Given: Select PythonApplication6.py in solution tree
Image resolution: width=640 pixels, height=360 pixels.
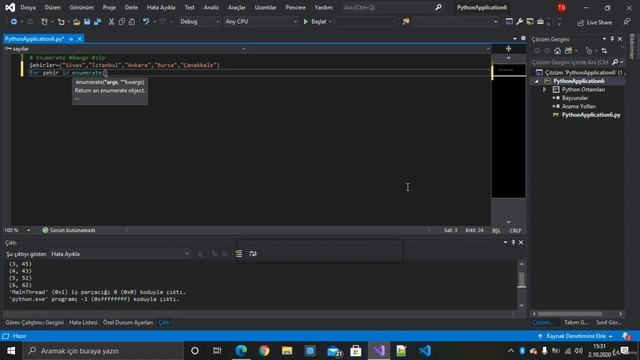Looking at the screenshot, I should click(591, 115).
